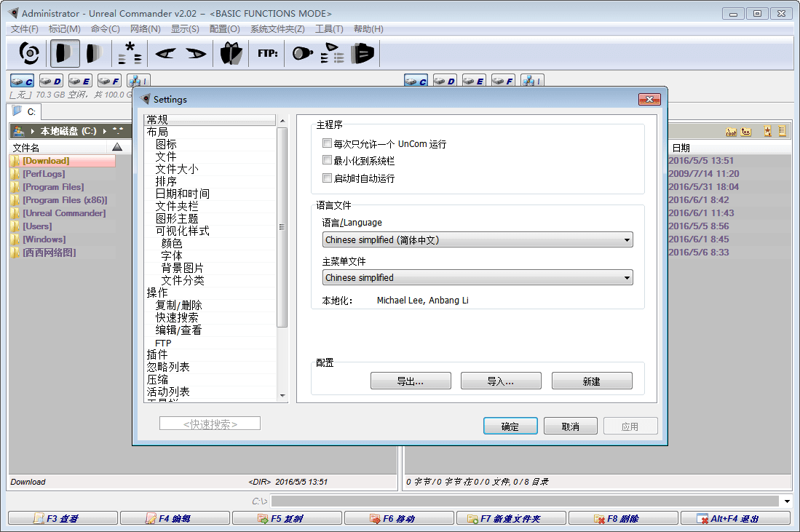800x532 pixels.
Task: Click 导入... button
Action: pyautogui.click(x=501, y=381)
